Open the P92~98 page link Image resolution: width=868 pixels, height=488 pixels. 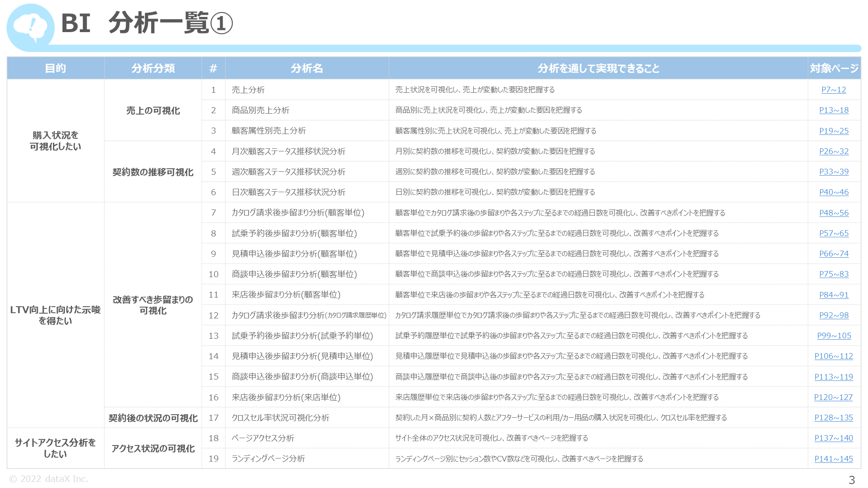pos(834,315)
